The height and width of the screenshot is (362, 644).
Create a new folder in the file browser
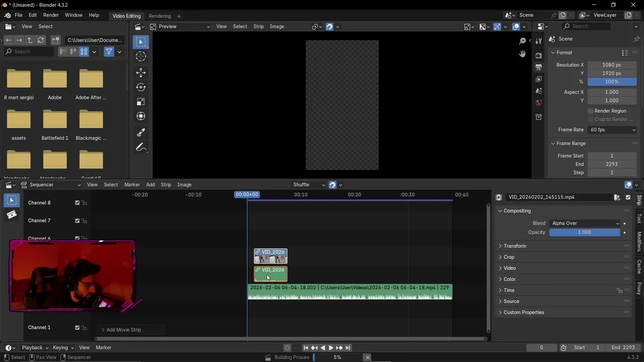point(56,40)
